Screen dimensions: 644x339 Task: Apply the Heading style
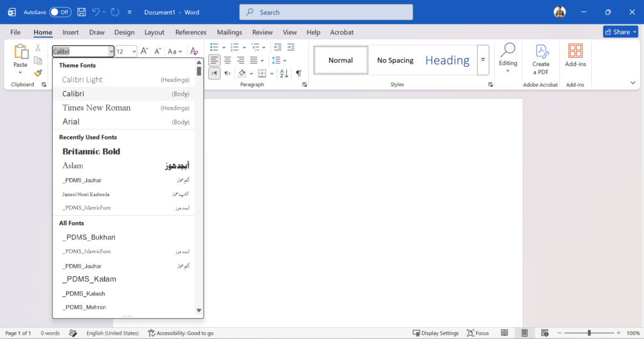[448, 60]
